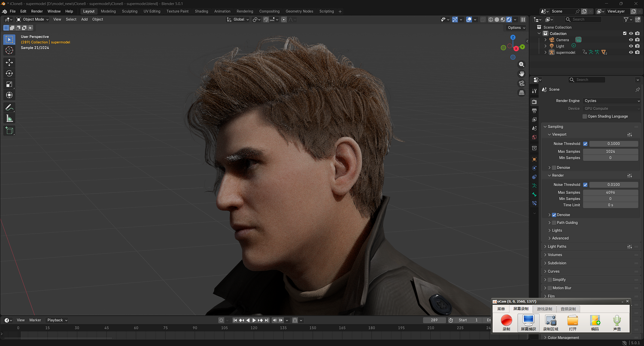Switch to solid viewport shading
Screen dimensions: 644x346
497,19
